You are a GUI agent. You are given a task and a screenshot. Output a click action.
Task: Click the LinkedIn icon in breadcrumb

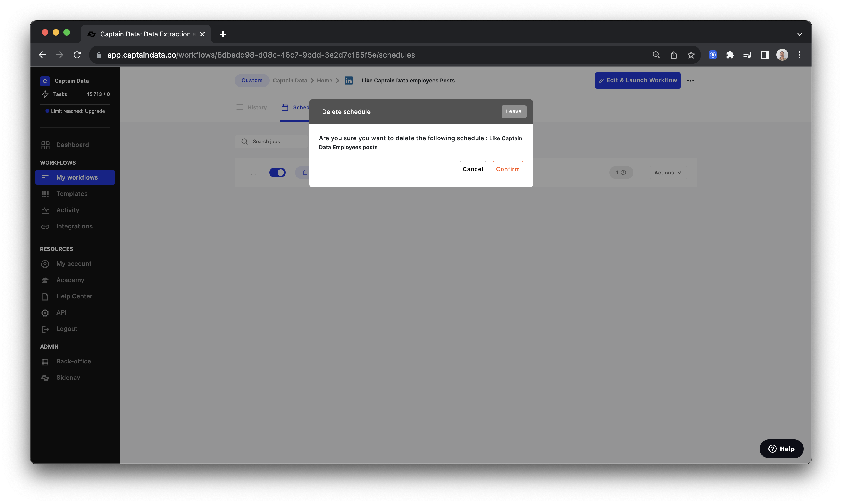(349, 81)
